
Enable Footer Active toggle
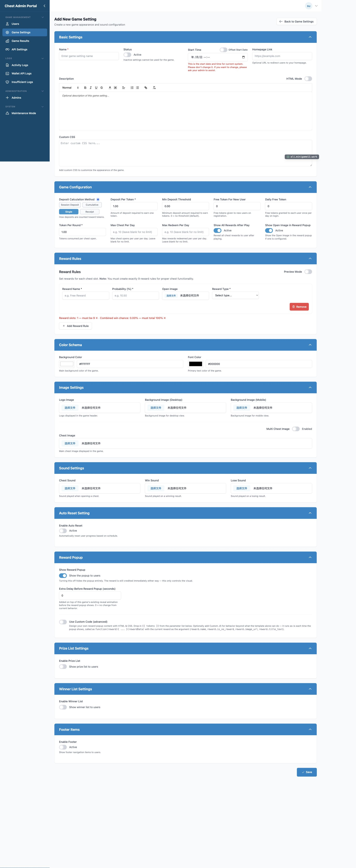pyautogui.click(x=63, y=747)
